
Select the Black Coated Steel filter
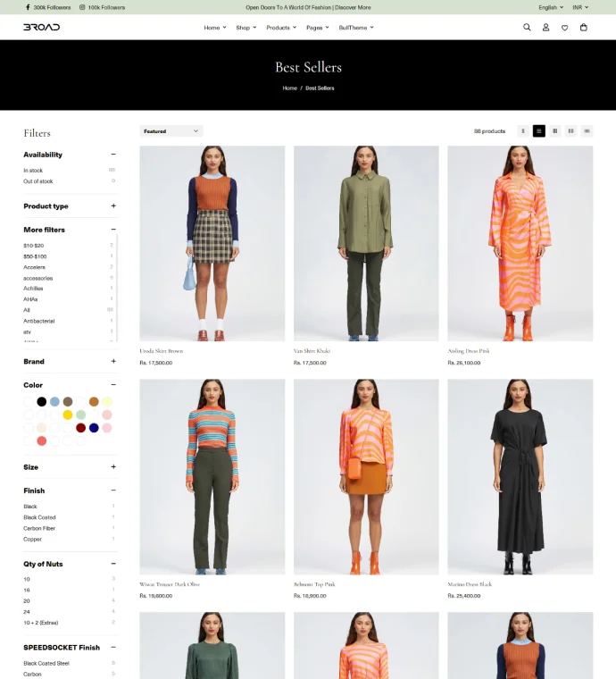point(46,664)
